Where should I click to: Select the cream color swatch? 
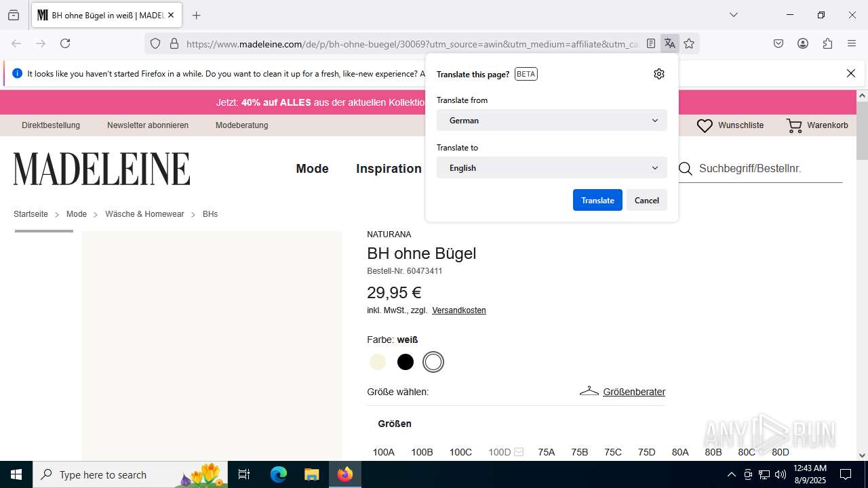click(x=378, y=362)
